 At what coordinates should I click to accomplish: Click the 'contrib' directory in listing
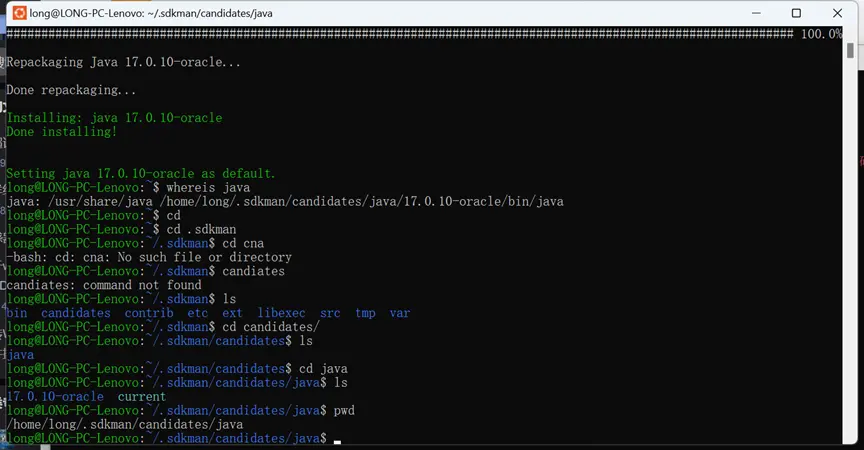(x=149, y=313)
